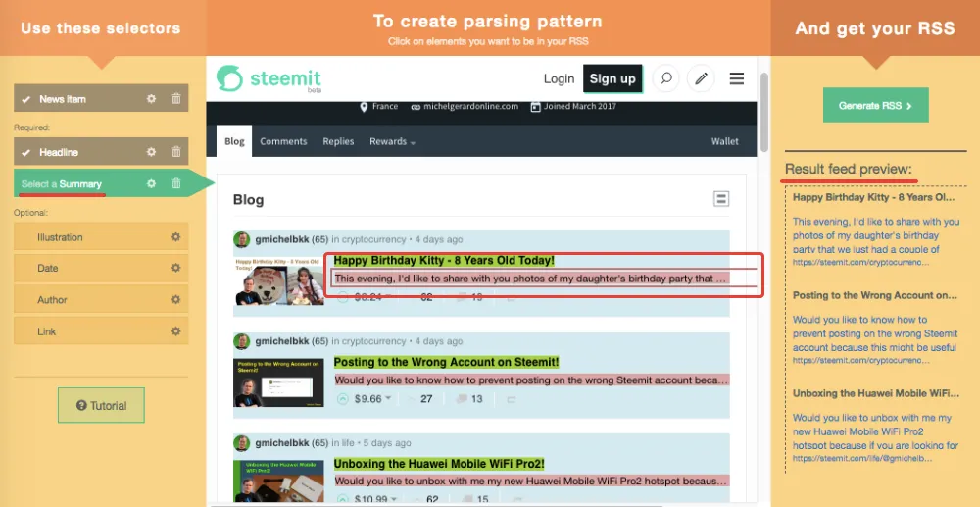Choose the Date optional selector

pos(101,268)
